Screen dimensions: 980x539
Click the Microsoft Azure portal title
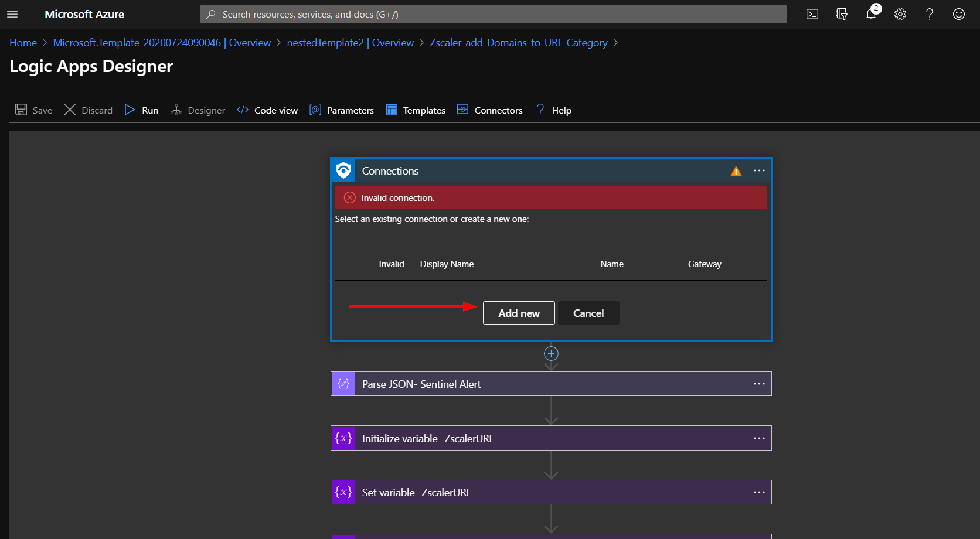tap(84, 14)
